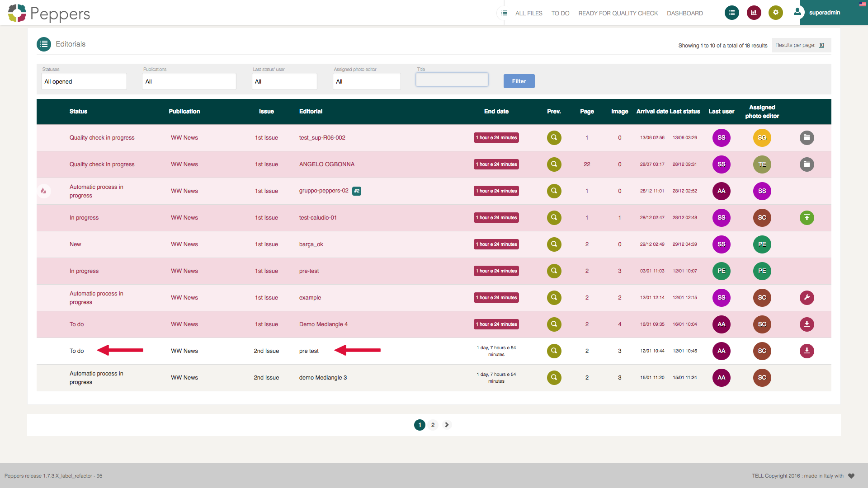Screen dimensions: 868x488
Task: Open the yellow settings gear icon
Action: click(775, 13)
